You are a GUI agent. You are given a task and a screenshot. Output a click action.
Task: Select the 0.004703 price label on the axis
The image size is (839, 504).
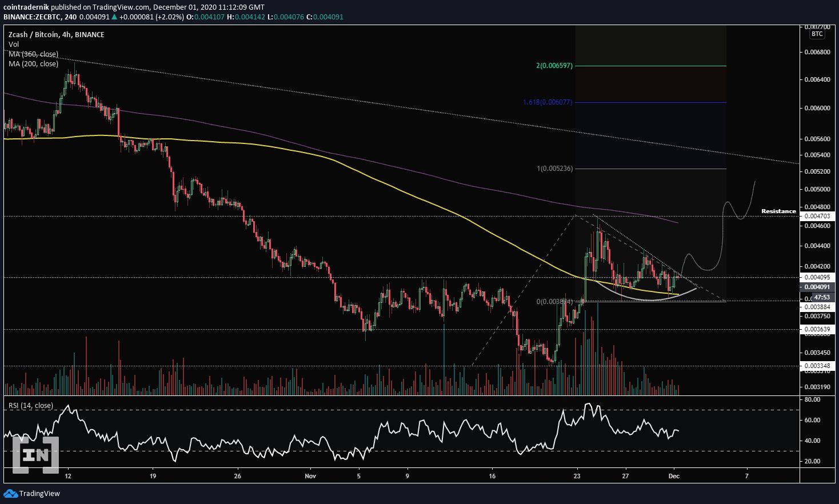click(817, 216)
